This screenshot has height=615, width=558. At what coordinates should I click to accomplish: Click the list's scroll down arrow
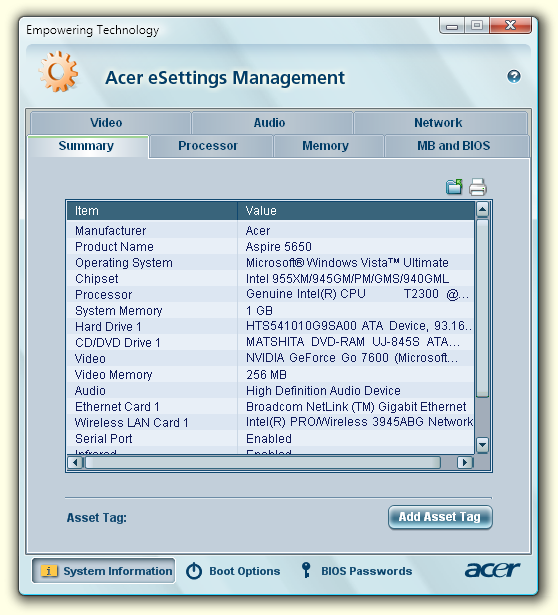point(482,445)
